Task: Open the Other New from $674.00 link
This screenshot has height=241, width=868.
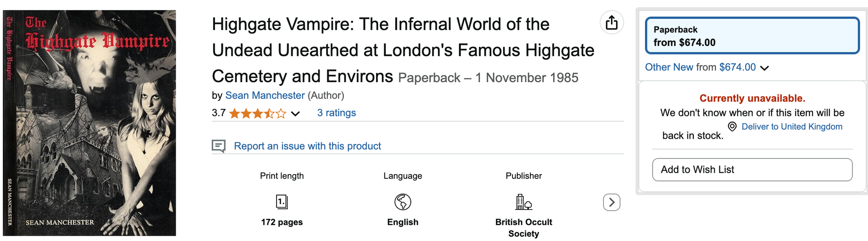Action: pos(700,67)
